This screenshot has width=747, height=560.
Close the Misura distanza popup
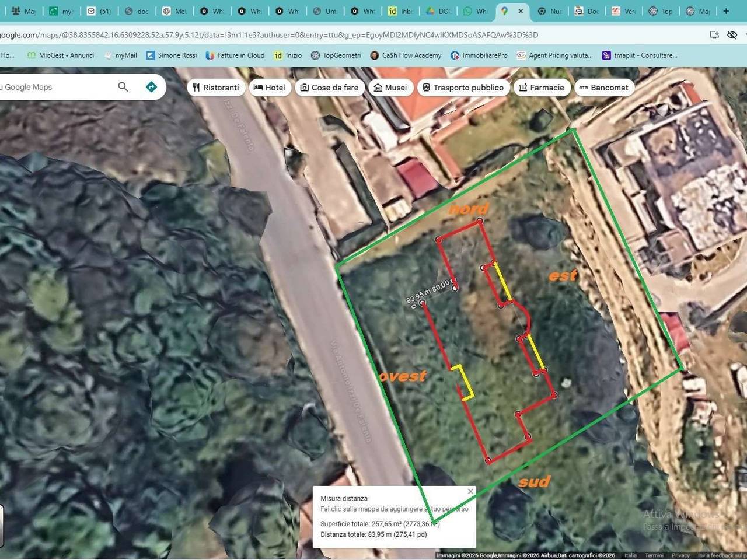(470, 492)
